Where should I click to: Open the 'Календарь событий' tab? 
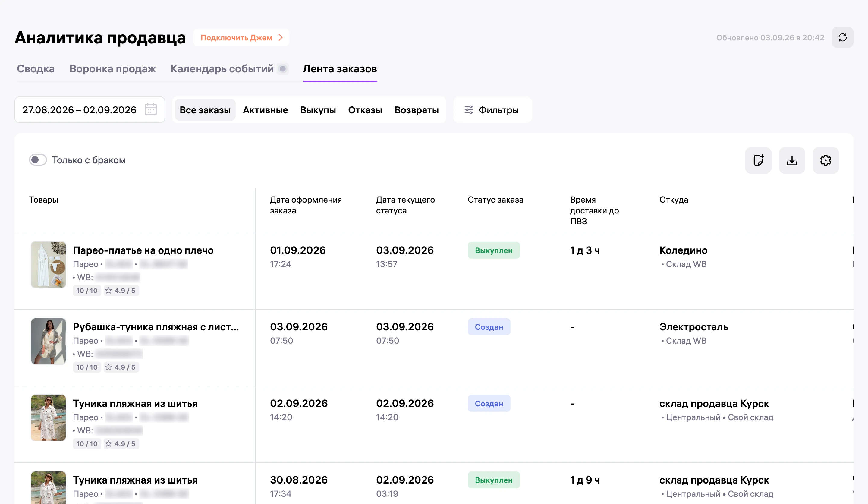pyautogui.click(x=222, y=68)
